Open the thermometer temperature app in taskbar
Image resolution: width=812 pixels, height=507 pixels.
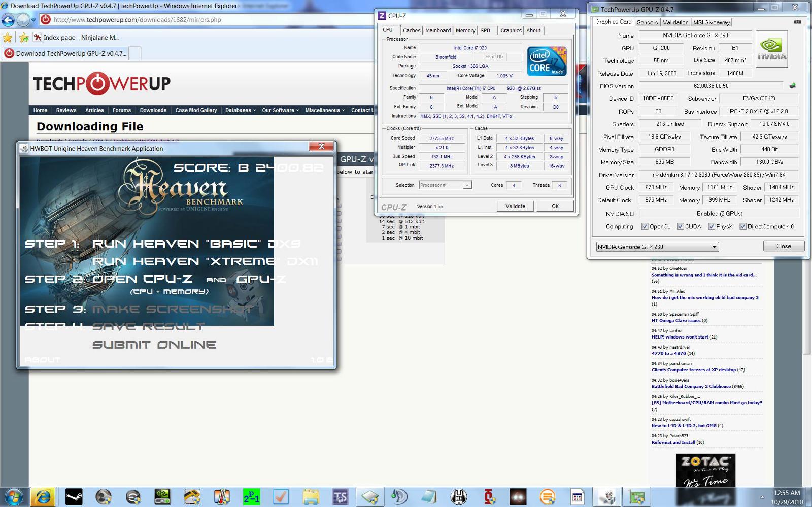tap(222, 497)
